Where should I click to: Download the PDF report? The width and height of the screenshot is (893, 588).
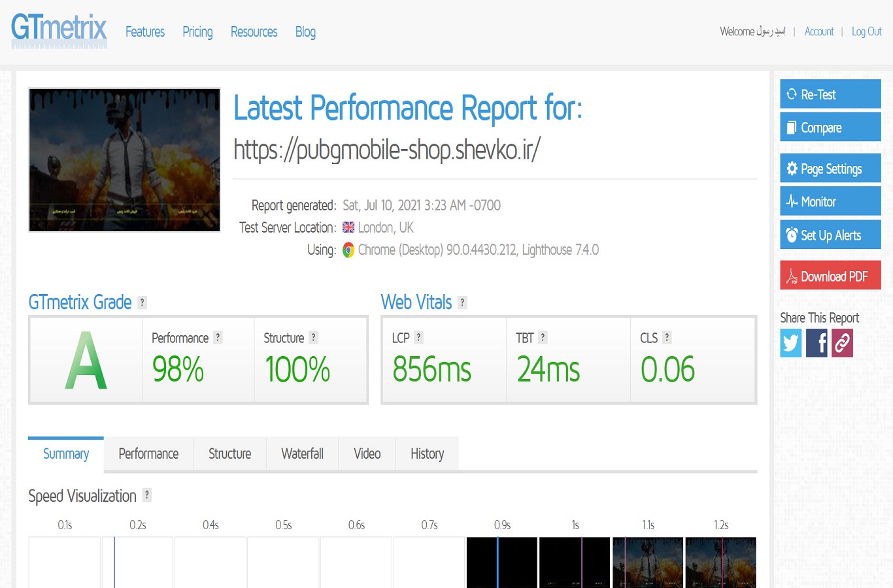pos(830,276)
